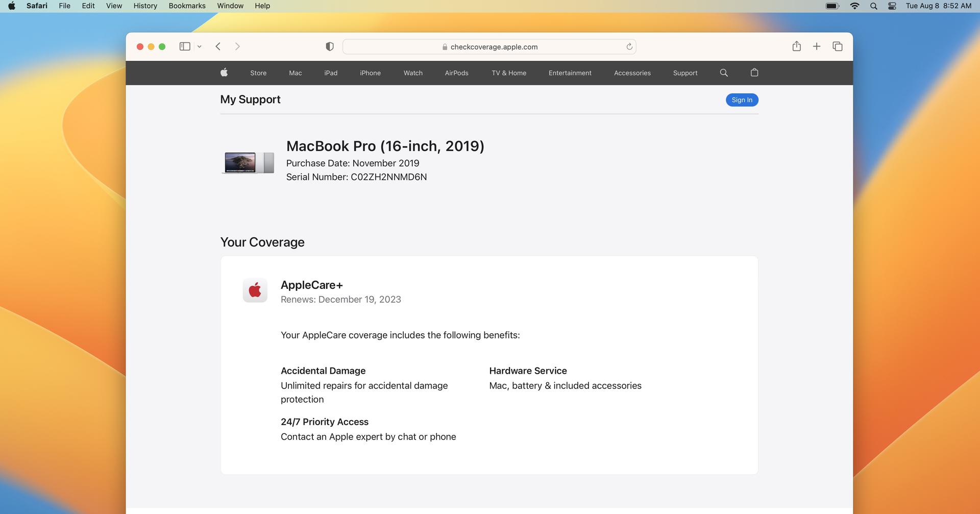The width and height of the screenshot is (980, 514).
Task: Open Control Center in the menu bar
Action: (892, 6)
